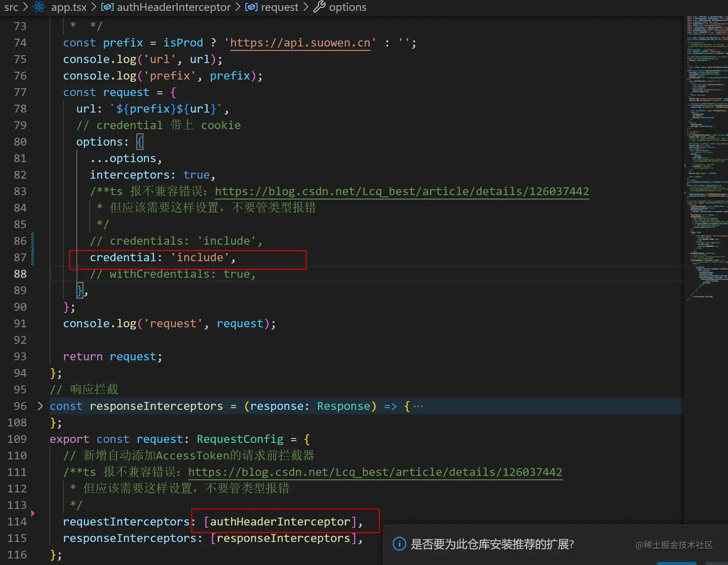The image size is (728, 565).
Task: Click the opening bracket after 'options:' on line 80
Action: [140, 142]
